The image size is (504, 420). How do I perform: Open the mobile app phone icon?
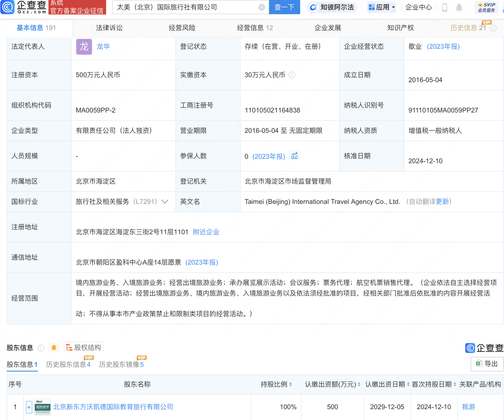[x=445, y=7]
